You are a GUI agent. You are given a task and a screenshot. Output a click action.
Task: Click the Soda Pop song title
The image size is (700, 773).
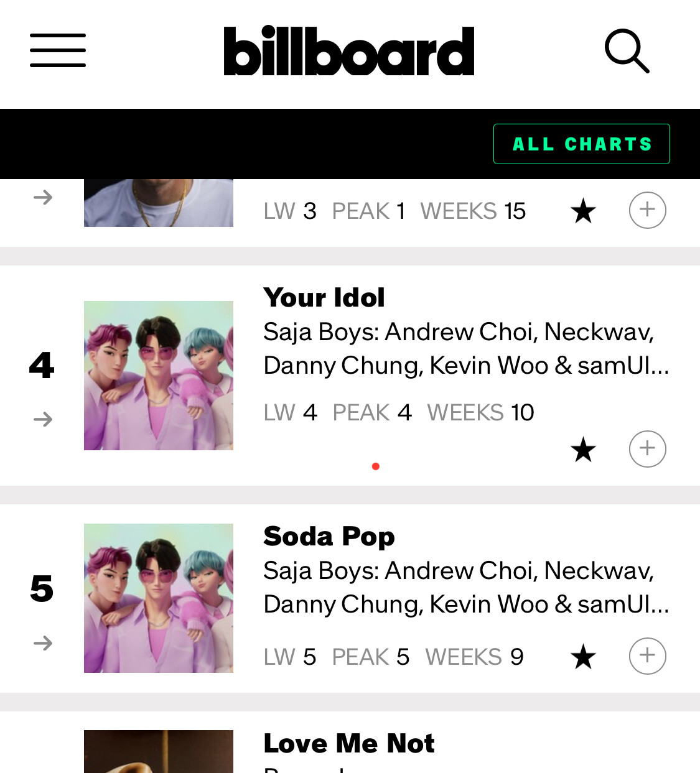tap(329, 536)
